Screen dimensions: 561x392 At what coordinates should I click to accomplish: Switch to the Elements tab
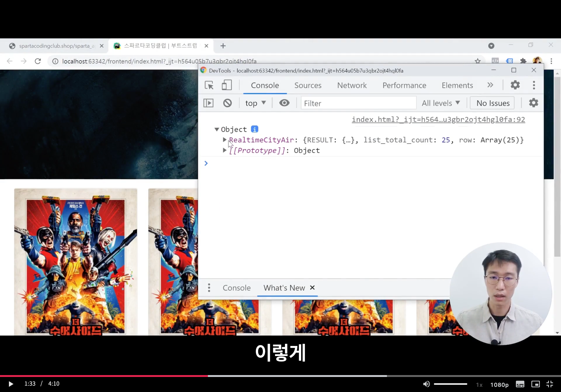457,85
